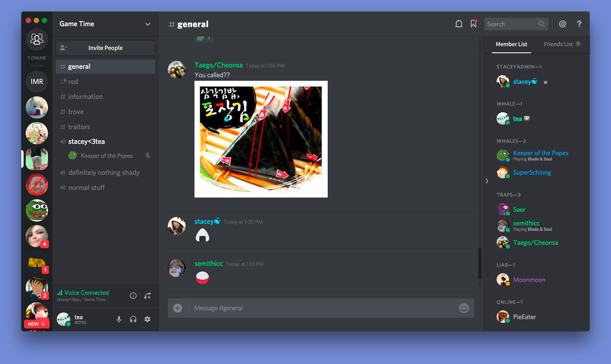Click the help question mark icon
The width and height of the screenshot is (611, 364).
click(579, 24)
